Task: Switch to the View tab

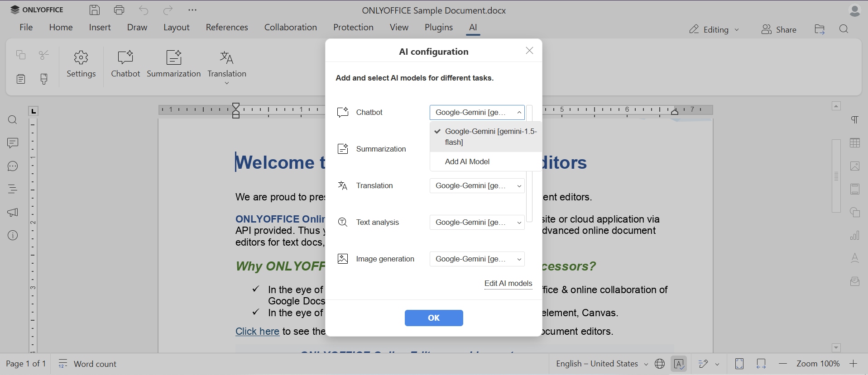Action: tap(399, 27)
